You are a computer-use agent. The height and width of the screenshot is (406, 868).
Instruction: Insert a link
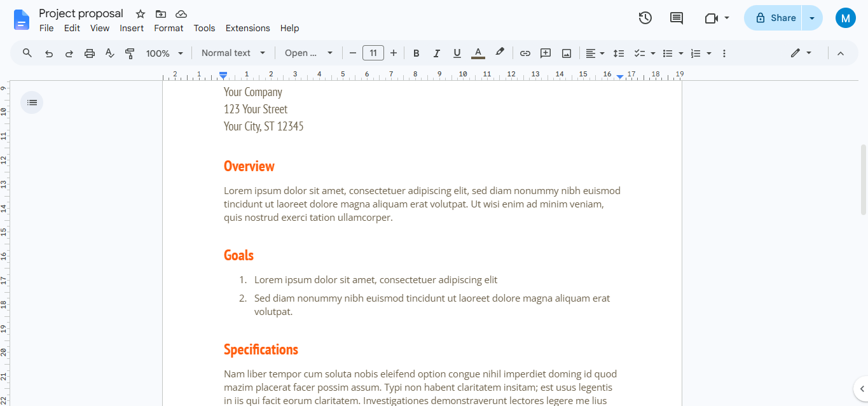(525, 53)
